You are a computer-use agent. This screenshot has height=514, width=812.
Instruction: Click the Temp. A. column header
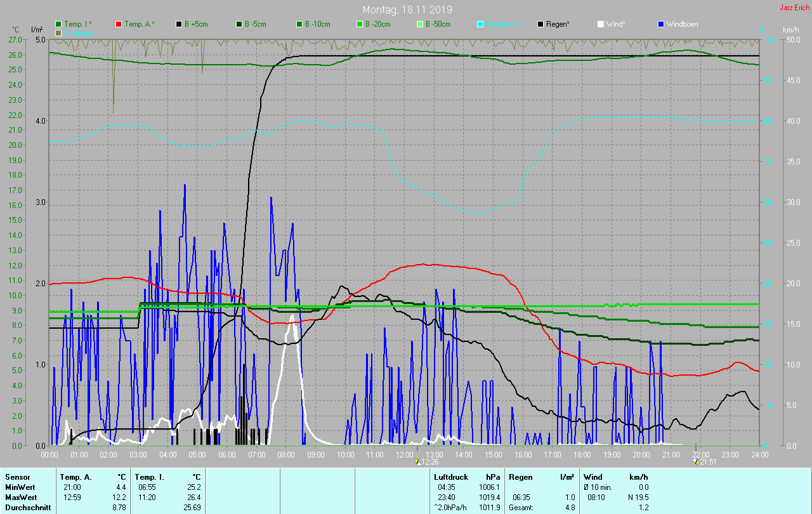point(75,477)
